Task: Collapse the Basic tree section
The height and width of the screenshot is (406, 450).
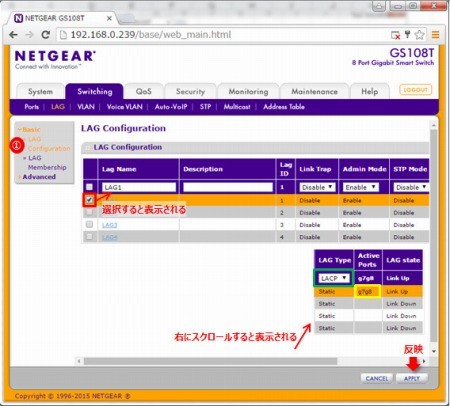Action: point(30,129)
